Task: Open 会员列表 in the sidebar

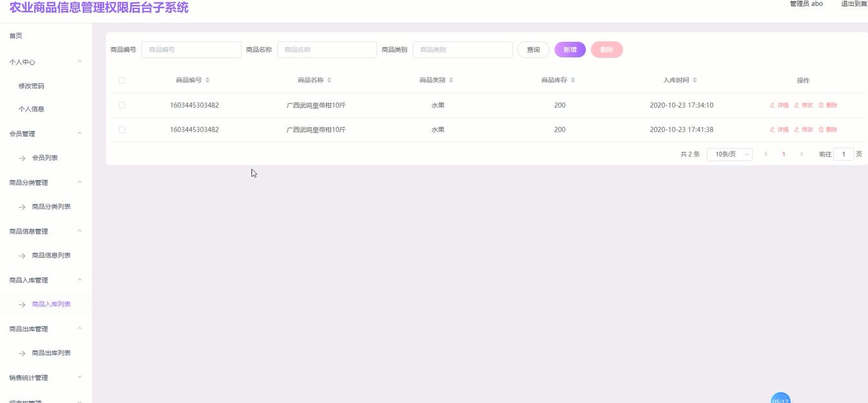Action: click(x=45, y=158)
